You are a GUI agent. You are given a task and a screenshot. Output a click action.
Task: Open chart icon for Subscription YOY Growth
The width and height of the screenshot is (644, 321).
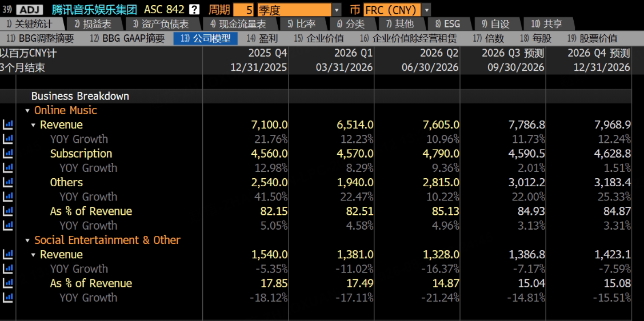point(8,168)
